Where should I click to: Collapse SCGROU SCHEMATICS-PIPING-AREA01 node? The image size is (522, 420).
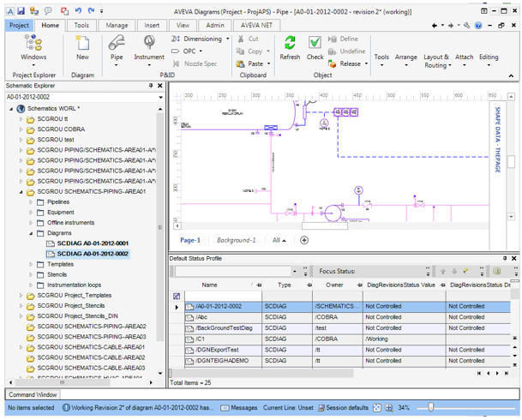point(21,192)
